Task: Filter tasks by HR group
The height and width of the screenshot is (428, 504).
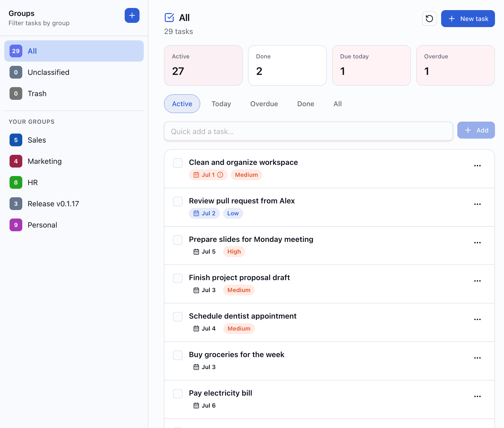Action: 74,182
